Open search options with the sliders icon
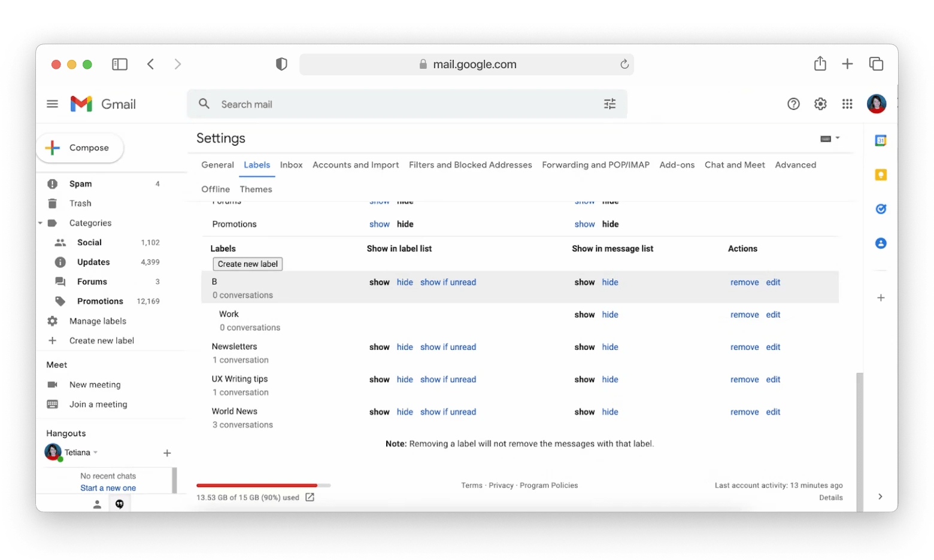 609,104
